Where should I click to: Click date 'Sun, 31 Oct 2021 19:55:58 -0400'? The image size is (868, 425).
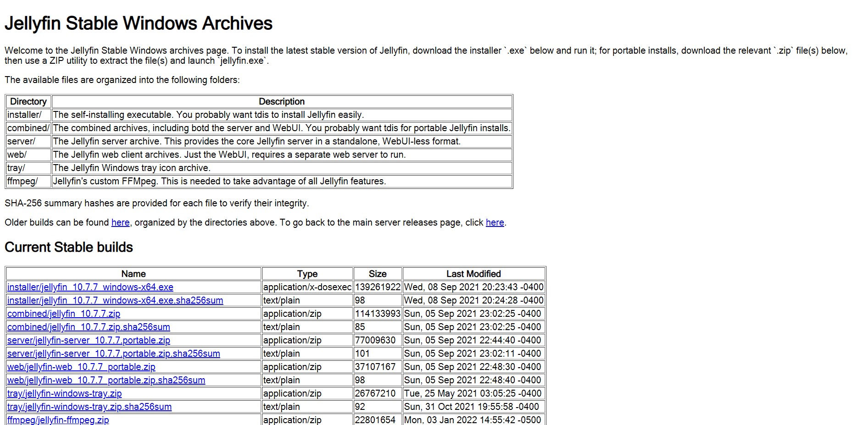[x=474, y=407]
